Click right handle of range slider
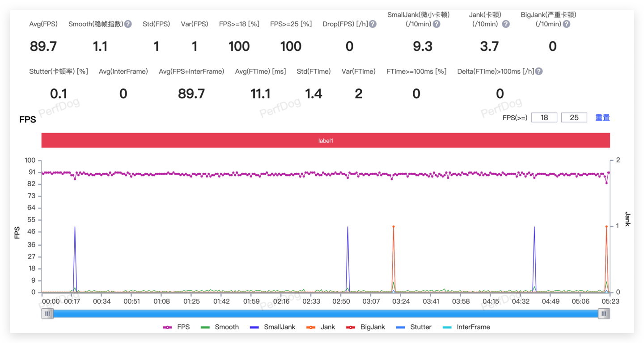Screen dimensions: 644x343 coord(604,314)
